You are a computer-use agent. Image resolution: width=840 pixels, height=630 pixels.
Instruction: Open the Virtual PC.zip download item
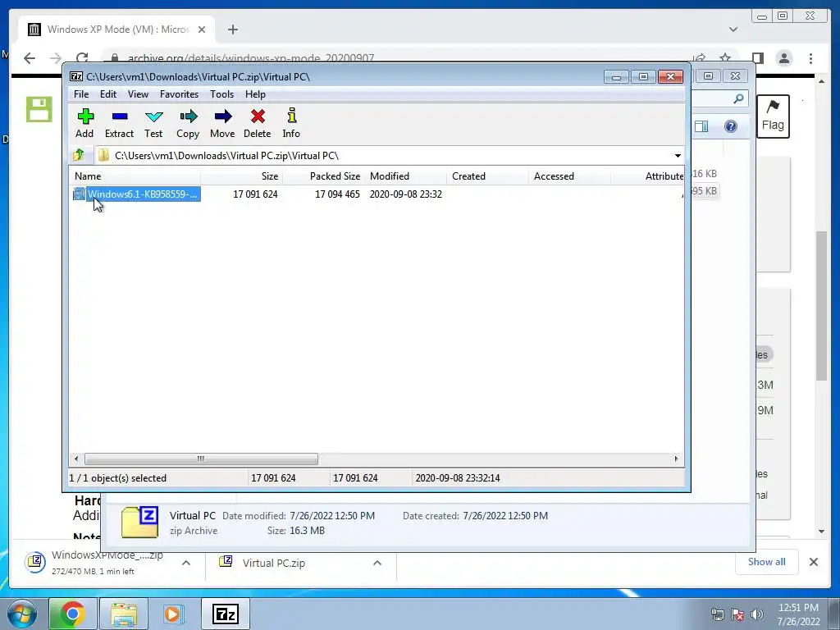[273, 563]
